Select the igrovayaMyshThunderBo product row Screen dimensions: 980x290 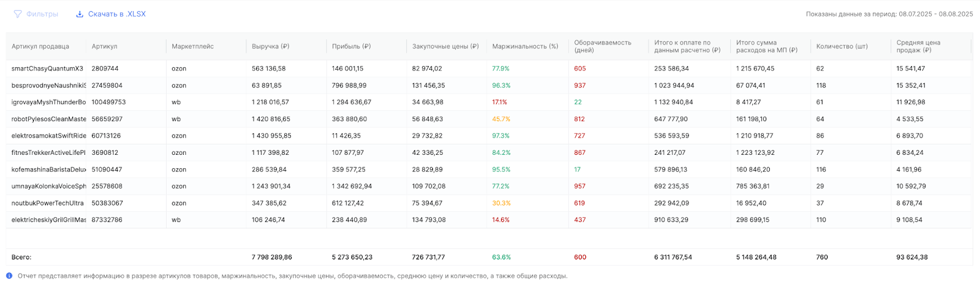48,102
